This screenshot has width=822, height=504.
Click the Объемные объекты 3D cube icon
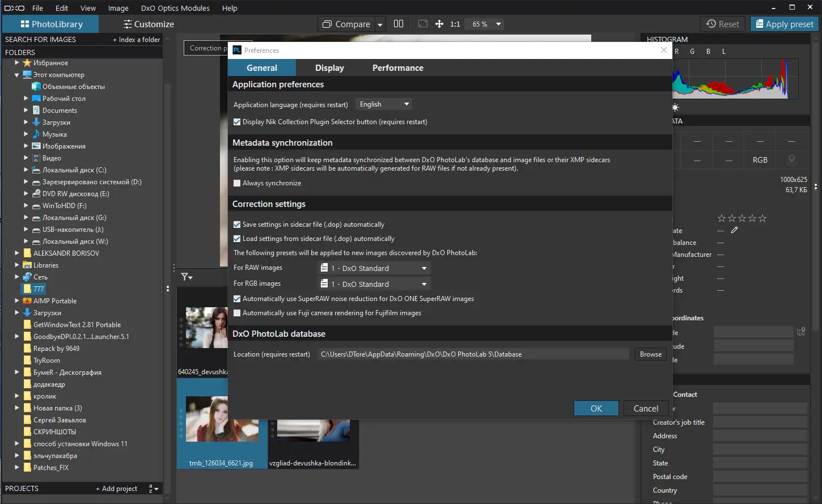tap(36, 87)
